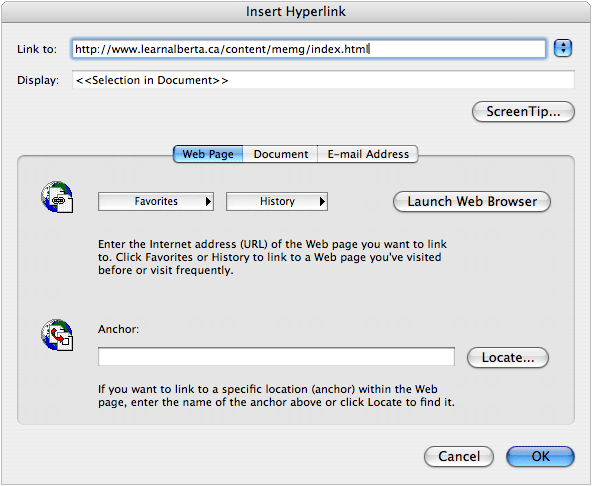Confirm the hyperlink with OK
Image resolution: width=592 pixels, height=486 pixels.
pos(540,456)
